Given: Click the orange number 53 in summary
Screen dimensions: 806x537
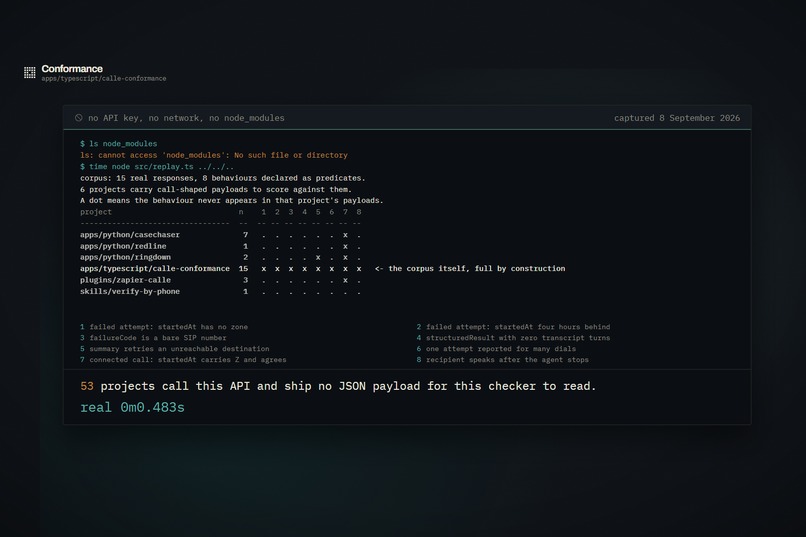Looking at the screenshot, I should click(87, 386).
